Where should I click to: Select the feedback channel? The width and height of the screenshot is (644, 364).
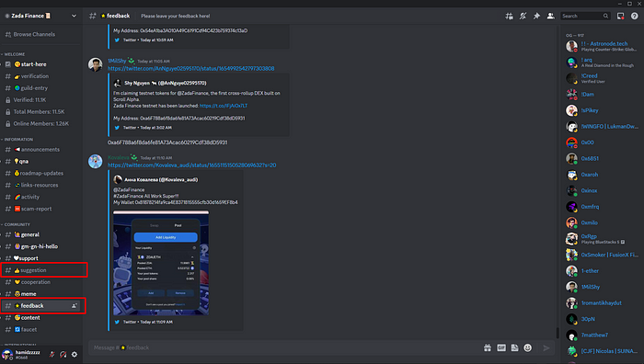(41, 306)
